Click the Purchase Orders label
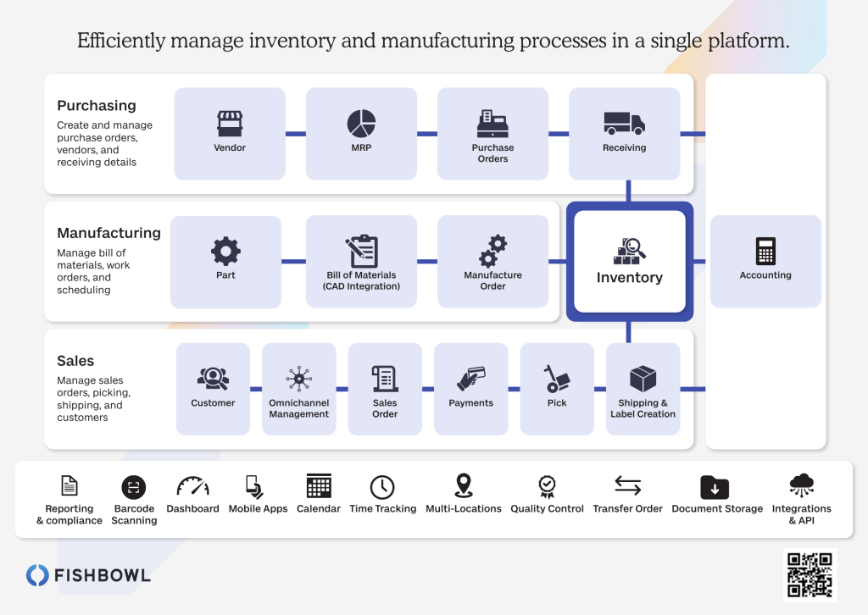 pyautogui.click(x=492, y=153)
